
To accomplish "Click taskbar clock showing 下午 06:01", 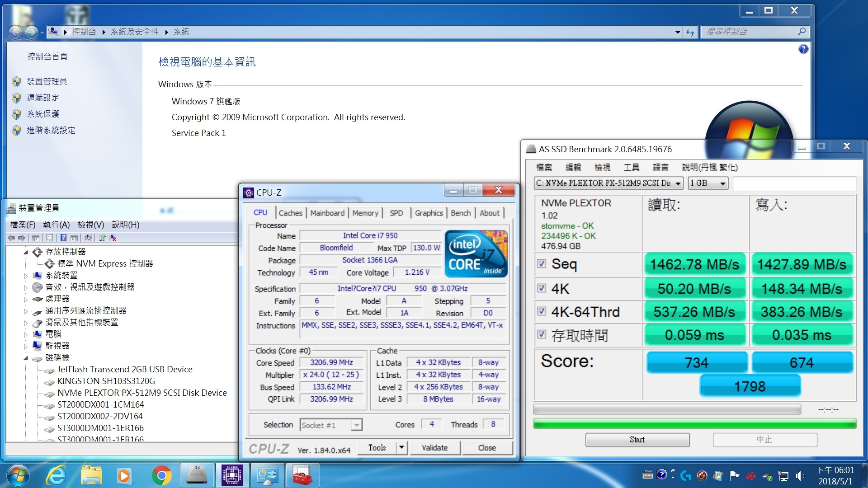I will [835, 476].
